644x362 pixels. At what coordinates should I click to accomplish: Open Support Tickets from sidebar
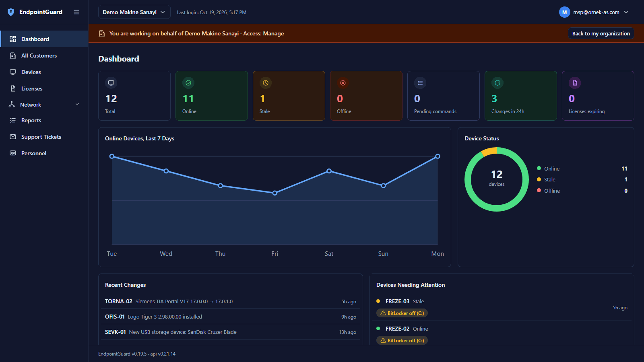[x=44, y=137]
